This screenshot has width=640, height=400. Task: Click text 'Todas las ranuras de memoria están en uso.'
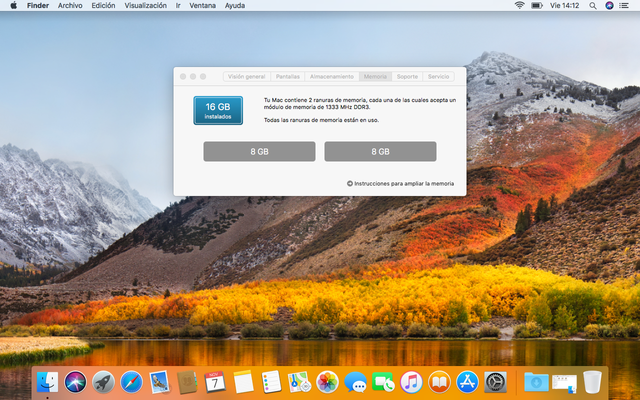click(321, 120)
